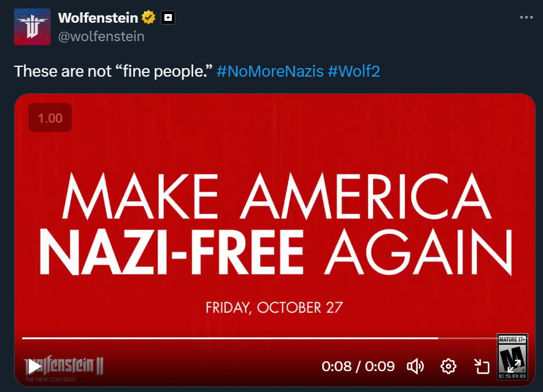Mute the video volume speaker icon
The width and height of the screenshot is (543, 392).
(415, 367)
